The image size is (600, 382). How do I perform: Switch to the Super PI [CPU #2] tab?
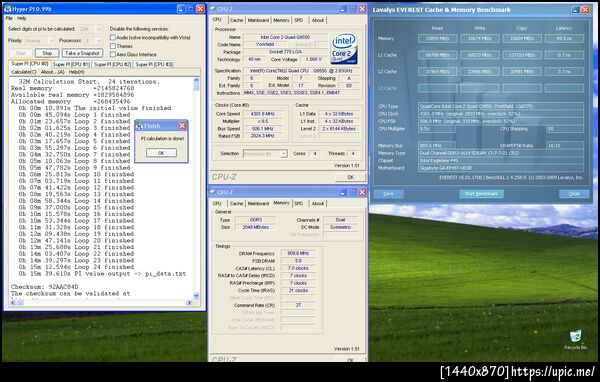[112, 64]
